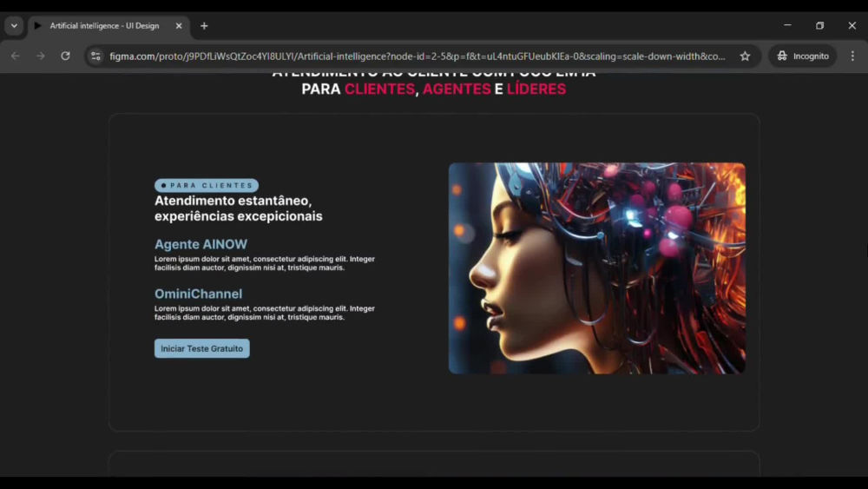Bookmark this page with the star
This screenshot has width=868, height=489.
coord(745,56)
